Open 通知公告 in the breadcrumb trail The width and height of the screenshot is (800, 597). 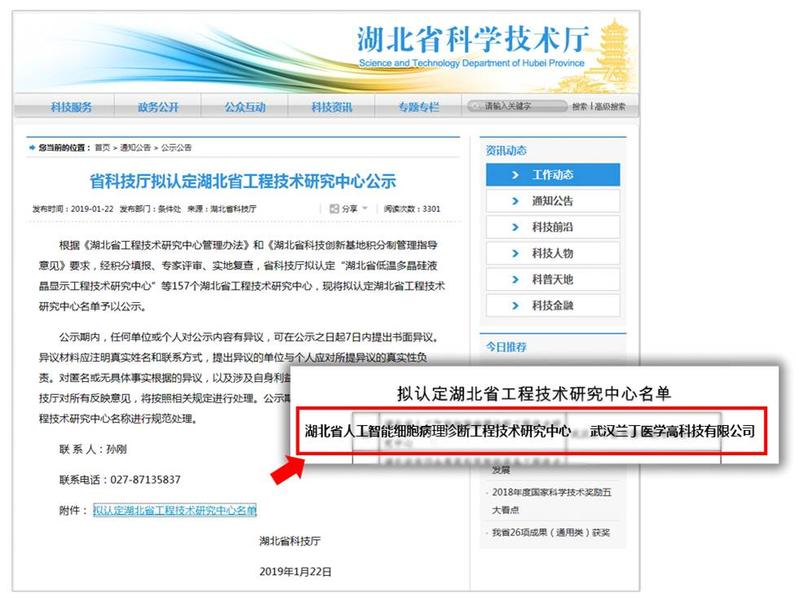tap(135, 147)
